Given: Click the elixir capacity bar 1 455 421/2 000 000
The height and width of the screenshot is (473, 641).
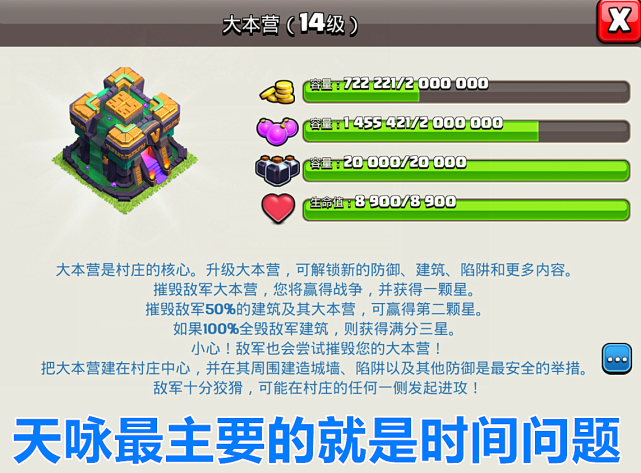Looking at the screenshot, I should pyautogui.click(x=466, y=131).
